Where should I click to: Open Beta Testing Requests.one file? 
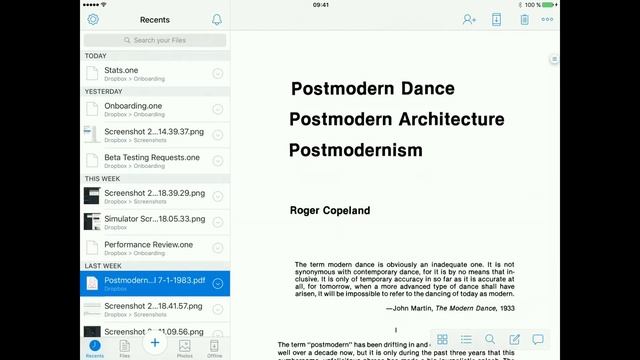pos(155,160)
